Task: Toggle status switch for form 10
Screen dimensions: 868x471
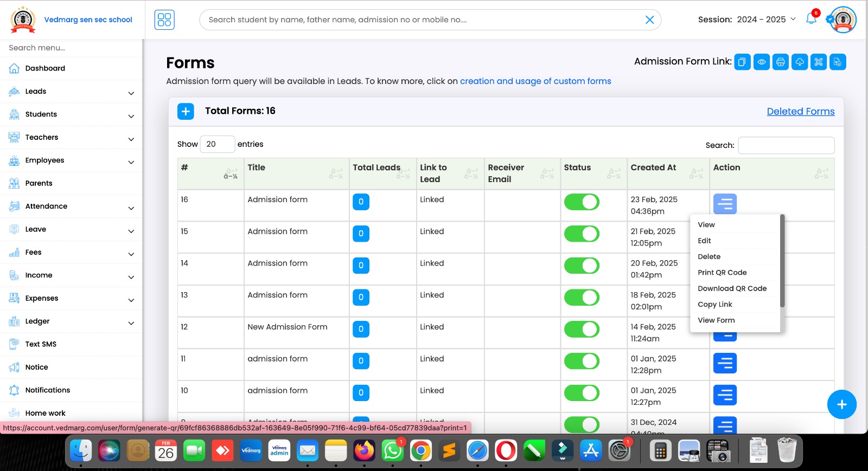Action: (x=582, y=393)
